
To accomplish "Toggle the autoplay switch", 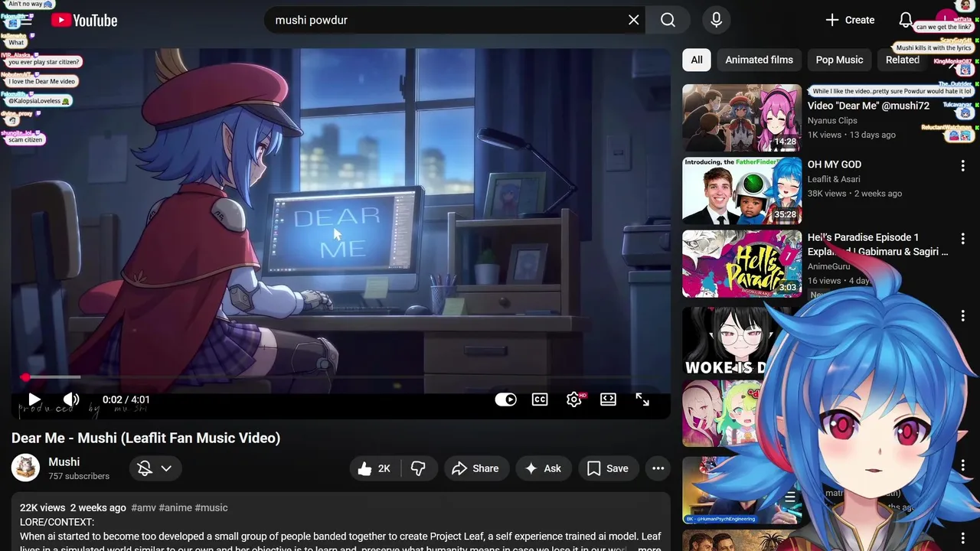I will pyautogui.click(x=505, y=399).
